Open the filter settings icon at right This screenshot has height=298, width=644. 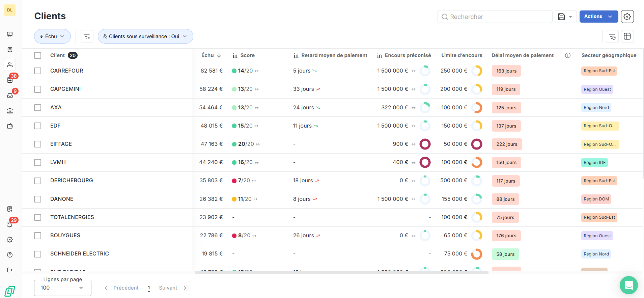tap(612, 36)
